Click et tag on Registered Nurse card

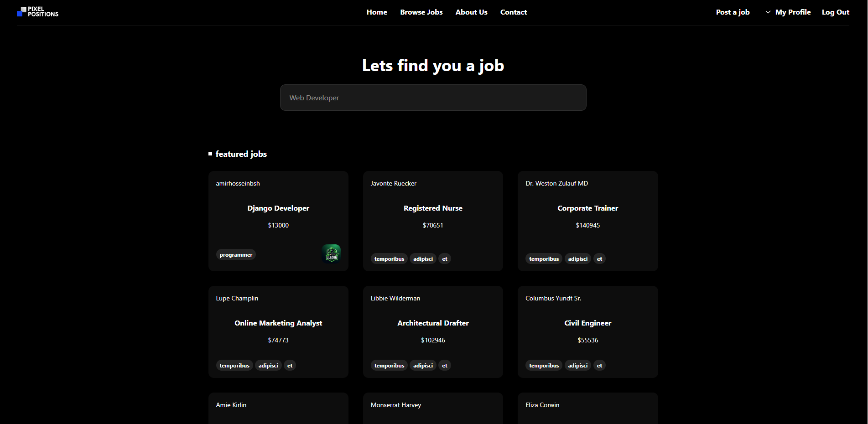(445, 259)
